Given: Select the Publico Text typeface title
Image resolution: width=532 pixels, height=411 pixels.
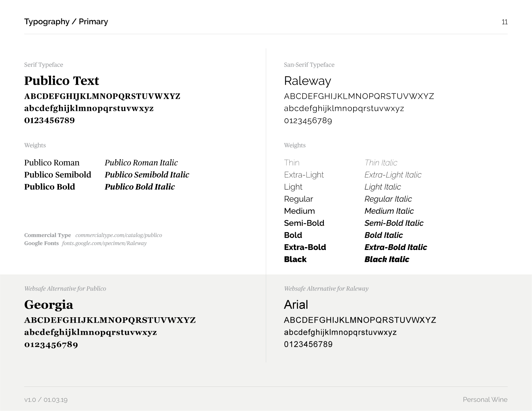Looking at the screenshot, I should (62, 81).
